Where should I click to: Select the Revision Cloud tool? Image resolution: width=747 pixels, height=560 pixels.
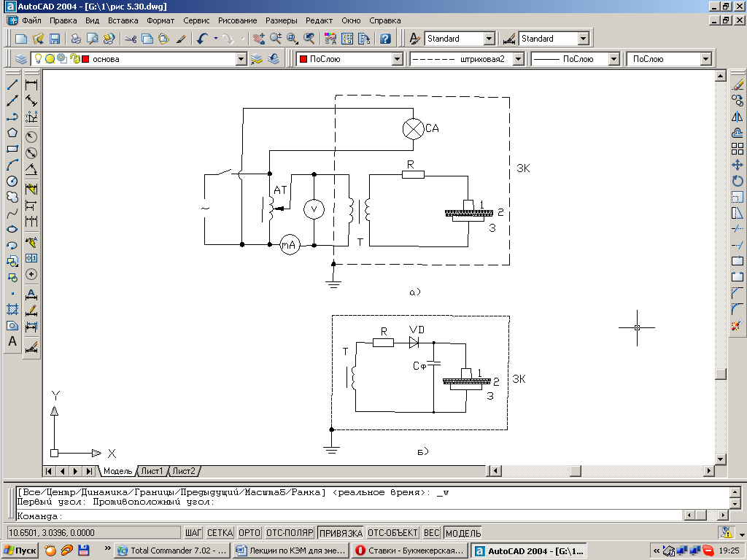12,197
